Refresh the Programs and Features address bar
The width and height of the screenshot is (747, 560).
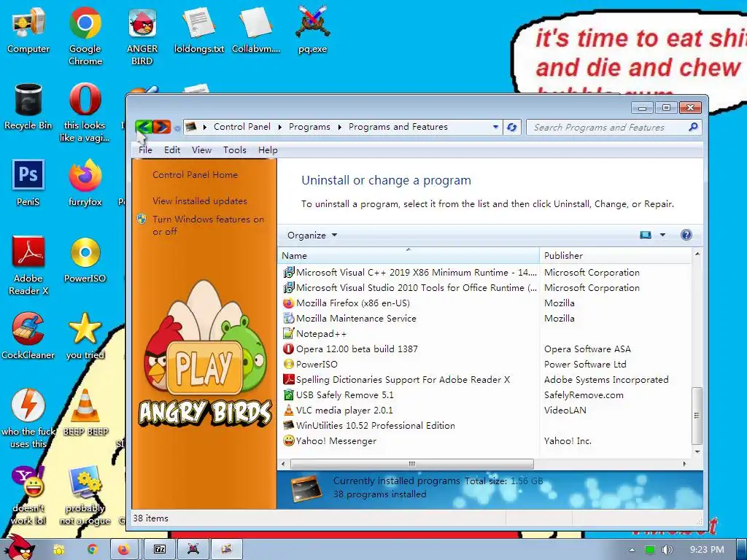[511, 127]
